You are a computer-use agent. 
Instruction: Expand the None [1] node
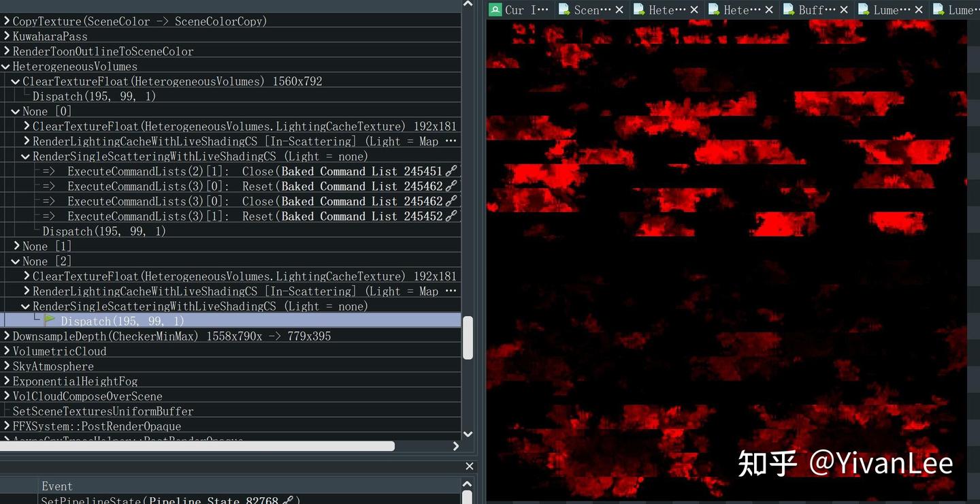(16, 246)
